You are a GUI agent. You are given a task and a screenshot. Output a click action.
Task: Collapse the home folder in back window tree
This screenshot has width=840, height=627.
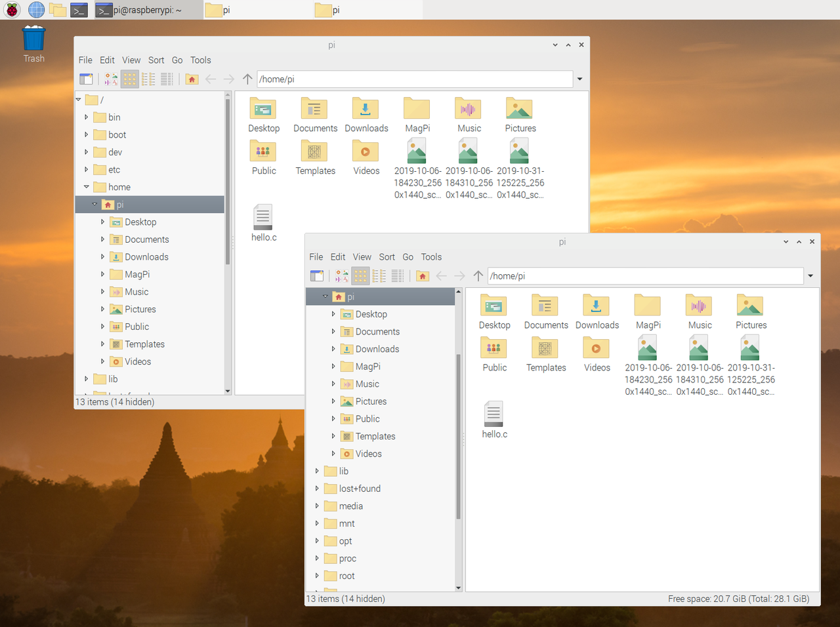pos(86,187)
